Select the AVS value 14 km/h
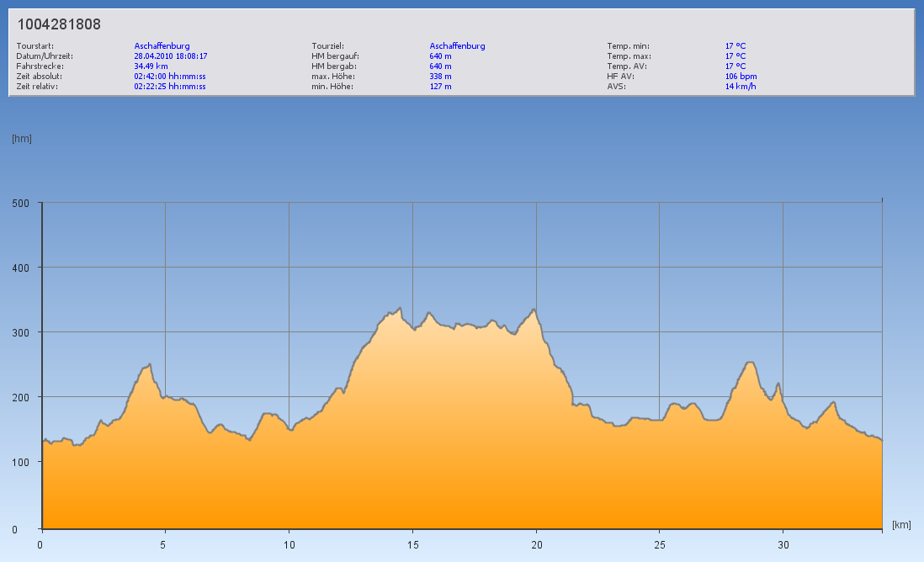Image resolution: width=924 pixels, height=562 pixels. pos(740,86)
